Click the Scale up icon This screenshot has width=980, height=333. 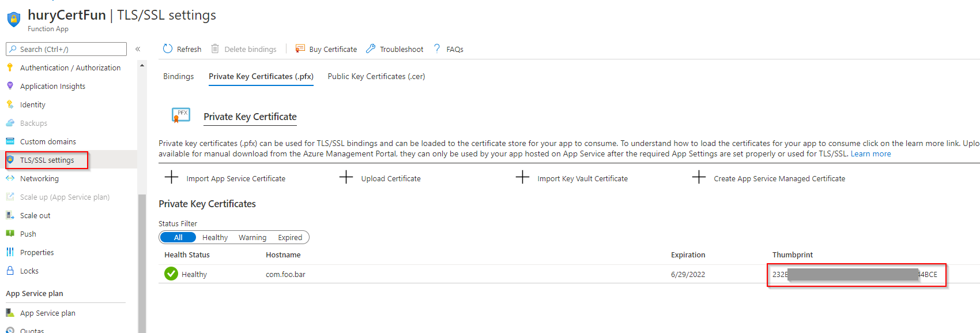(10, 197)
